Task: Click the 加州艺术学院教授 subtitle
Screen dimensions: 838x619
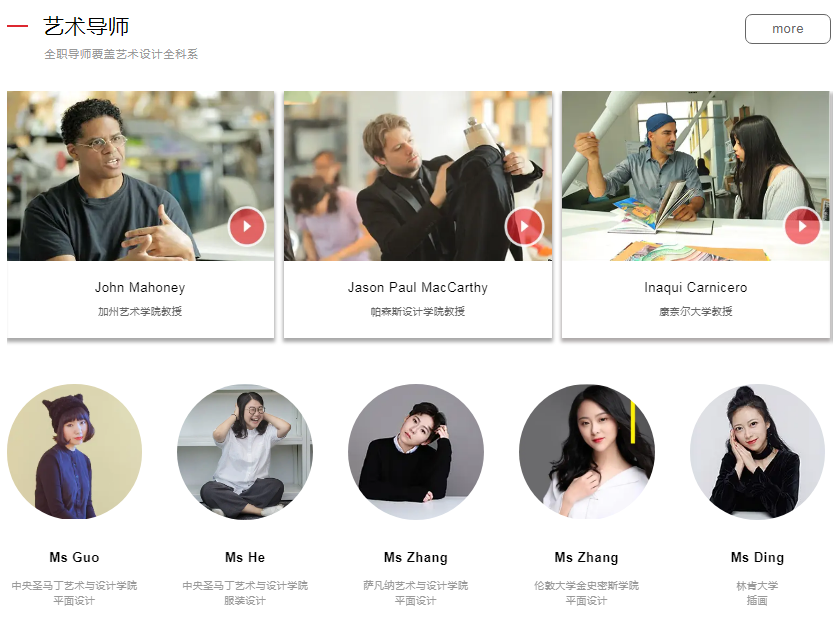Action: pos(140,312)
